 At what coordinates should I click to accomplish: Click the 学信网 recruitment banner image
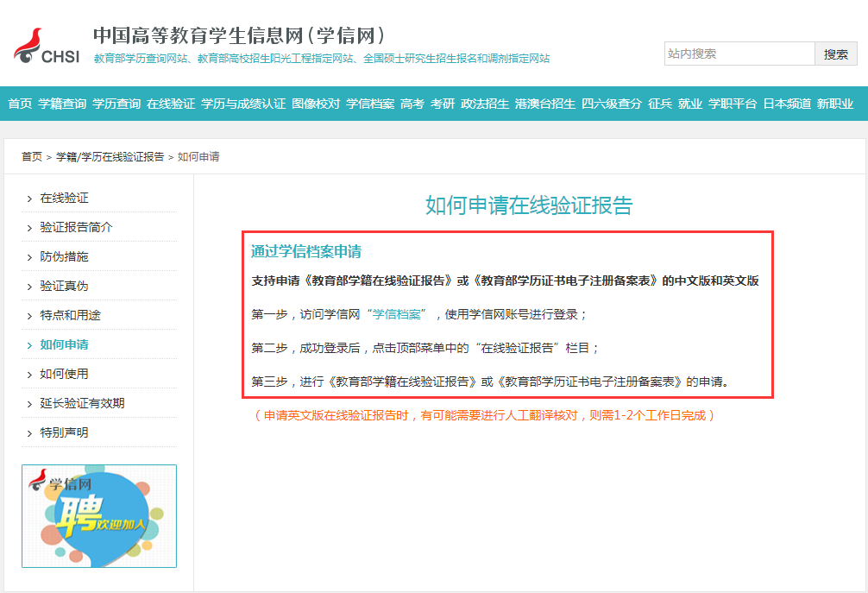pos(99,515)
